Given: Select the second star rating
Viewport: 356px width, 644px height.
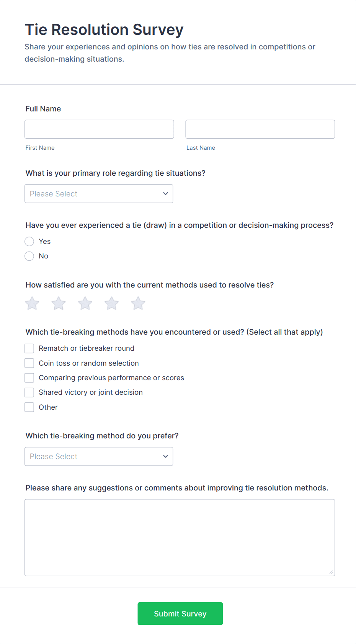Looking at the screenshot, I should click(58, 303).
